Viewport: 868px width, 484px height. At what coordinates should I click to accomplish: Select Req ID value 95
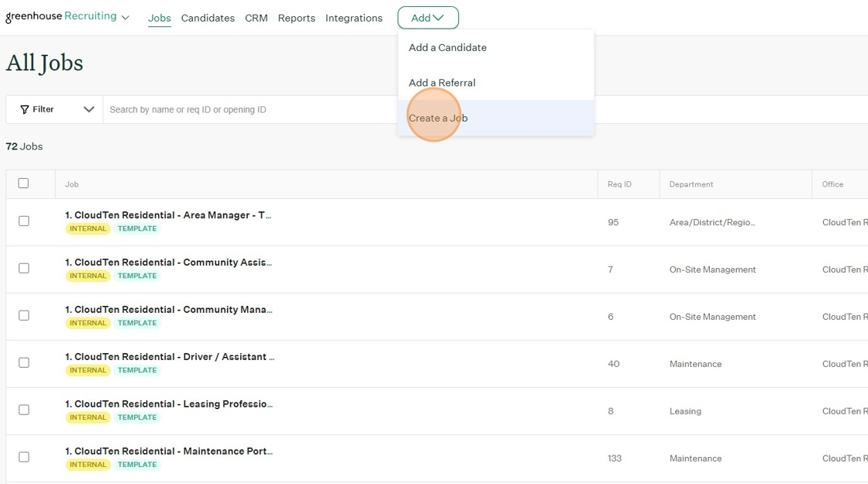tap(613, 222)
